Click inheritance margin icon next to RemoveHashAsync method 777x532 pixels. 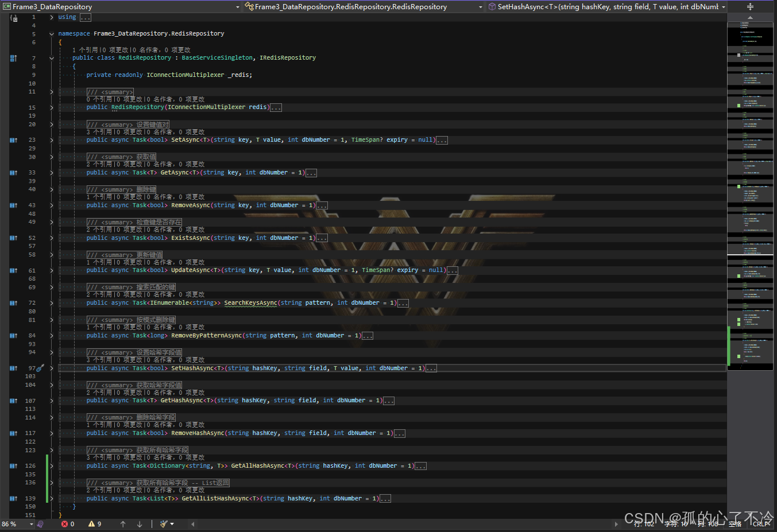click(x=14, y=433)
